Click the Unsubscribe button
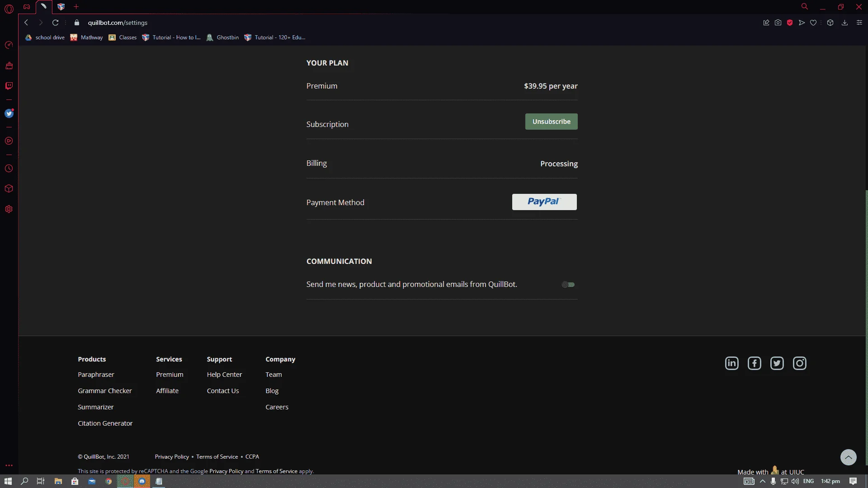Screen dimensions: 868x488 (x=551, y=122)
